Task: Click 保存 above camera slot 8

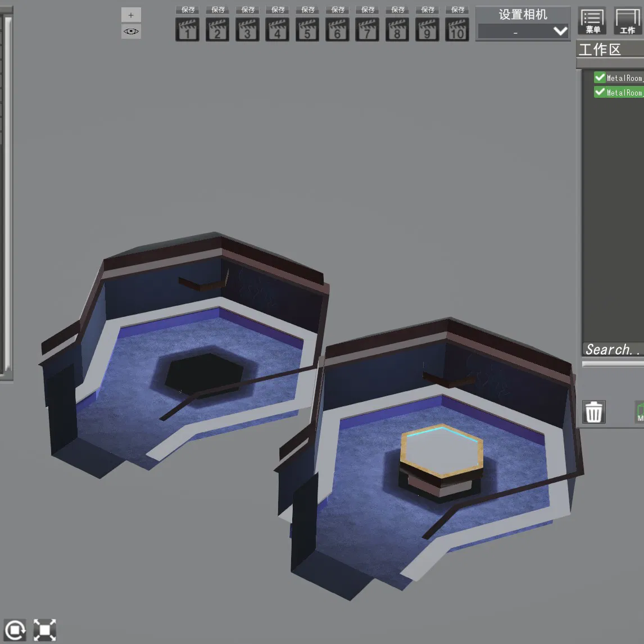Action: point(397,10)
